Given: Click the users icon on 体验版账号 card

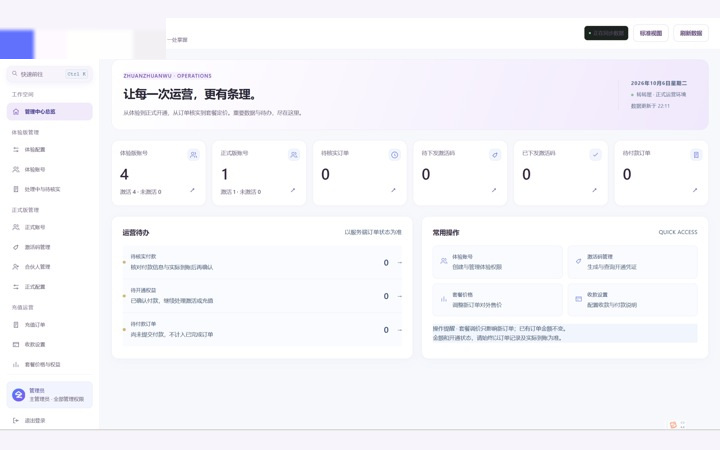Looking at the screenshot, I should (193, 155).
